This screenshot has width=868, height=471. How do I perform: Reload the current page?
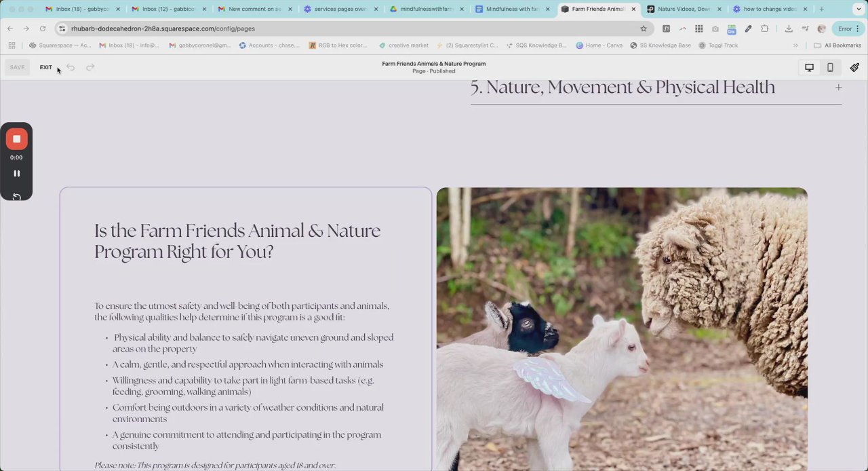pos(42,29)
